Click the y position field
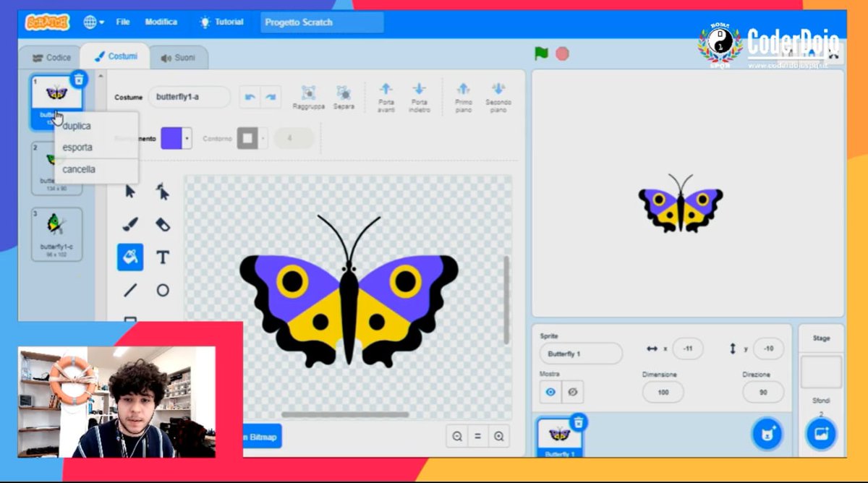This screenshot has width=868, height=483. click(768, 349)
